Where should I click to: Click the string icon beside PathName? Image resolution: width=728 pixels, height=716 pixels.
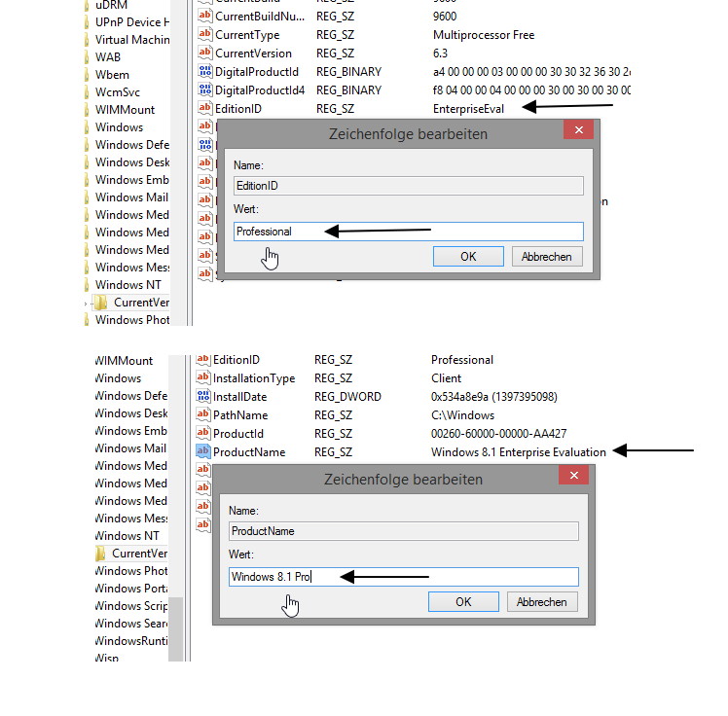202,414
